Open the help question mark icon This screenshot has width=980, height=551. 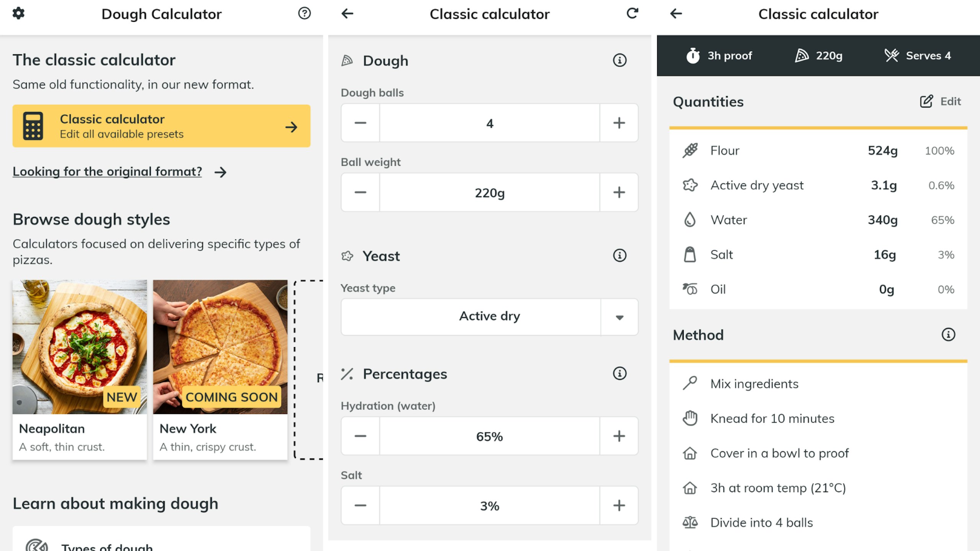tap(304, 13)
